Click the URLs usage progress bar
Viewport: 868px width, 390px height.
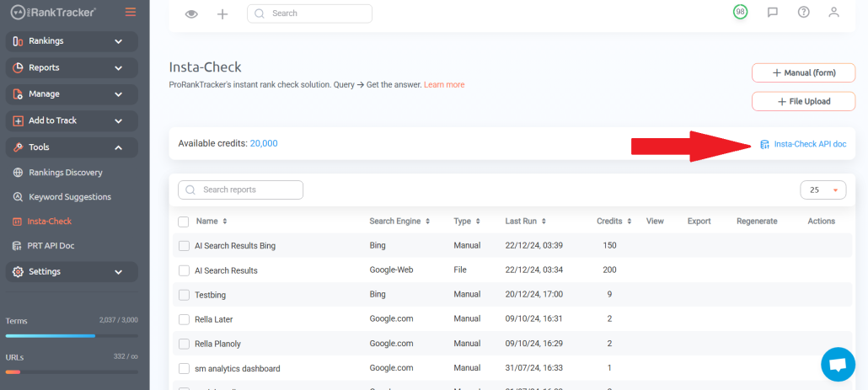point(72,372)
